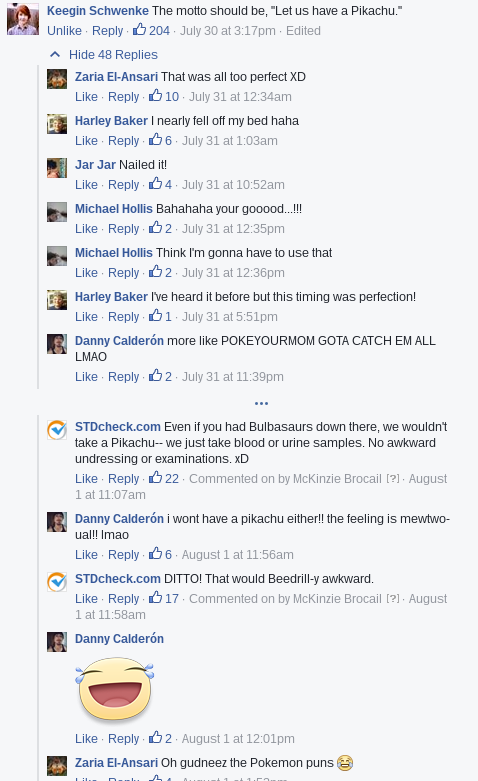Open Michael Hollis profile from 'Think I'm gonna' reply
Viewport: 478px width, 781px height.
pyautogui.click(x=114, y=253)
